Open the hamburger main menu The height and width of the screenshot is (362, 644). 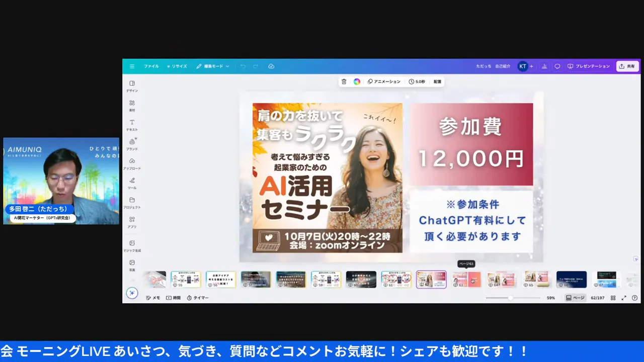[132, 66]
